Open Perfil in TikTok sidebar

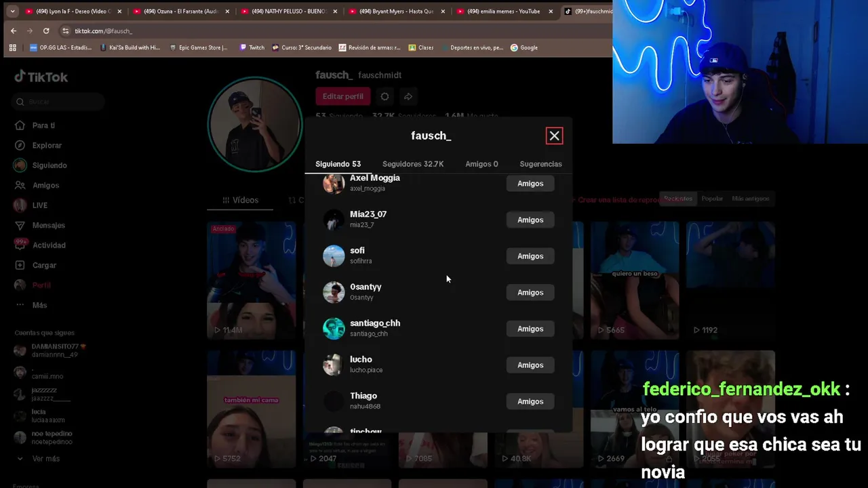coord(41,285)
